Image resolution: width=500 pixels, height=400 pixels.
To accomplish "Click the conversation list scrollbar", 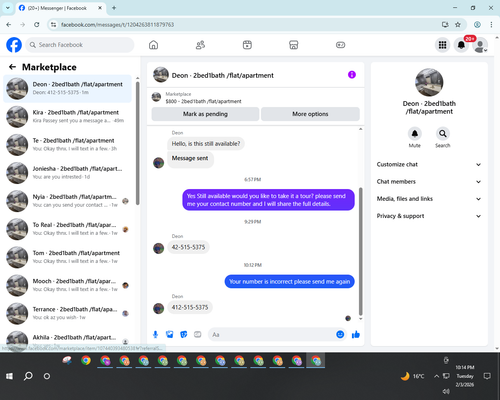I will (x=138, y=143).
